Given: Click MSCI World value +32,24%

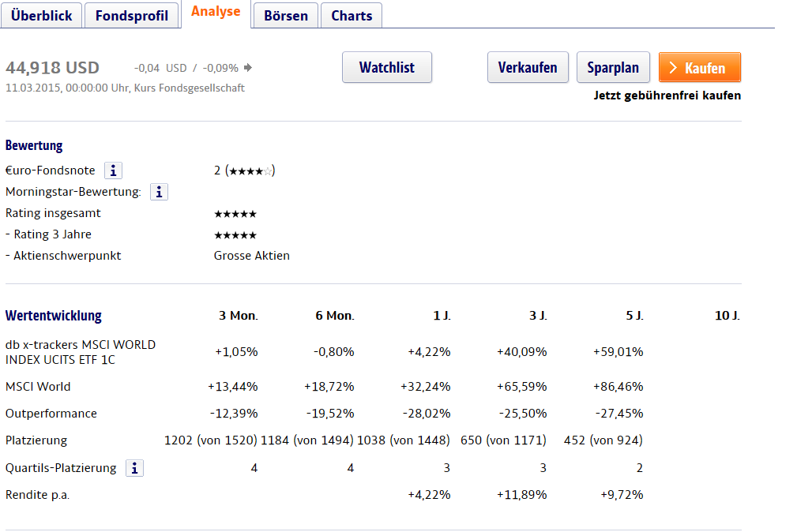Looking at the screenshot, I should coord(426,387).
